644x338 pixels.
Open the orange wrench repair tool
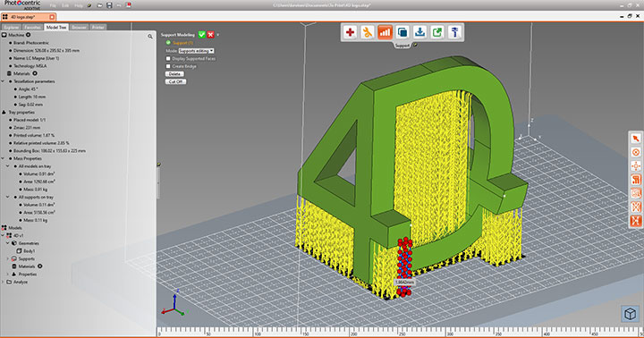(x=368, y=32)
